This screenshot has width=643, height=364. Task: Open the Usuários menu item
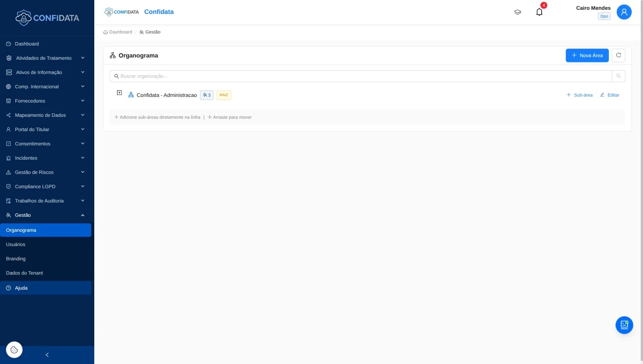17,244
